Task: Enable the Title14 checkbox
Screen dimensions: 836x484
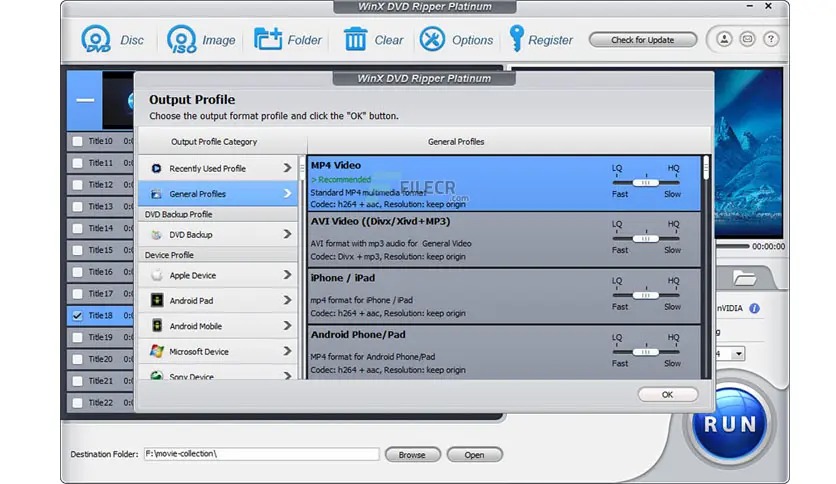Action: tap(77, 228)
